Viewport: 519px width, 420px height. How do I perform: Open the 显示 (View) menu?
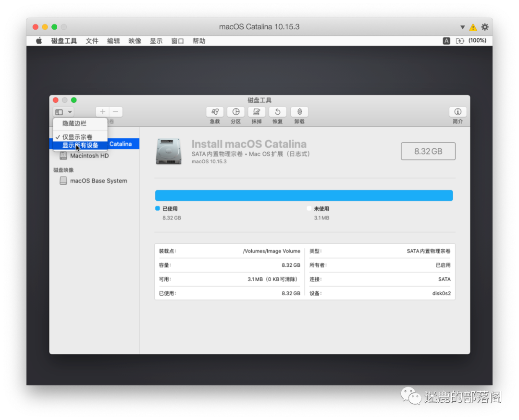[156, 41]
